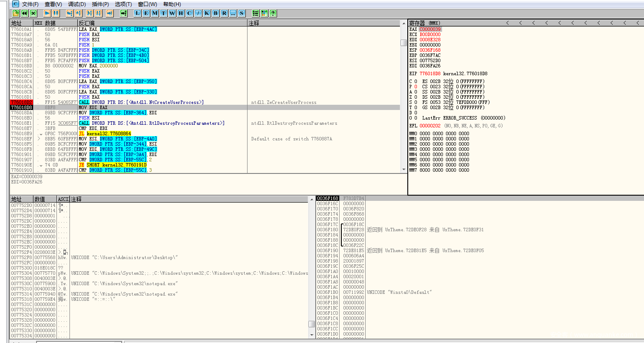Open the 插件(P) plugins menu

[100, 4]
